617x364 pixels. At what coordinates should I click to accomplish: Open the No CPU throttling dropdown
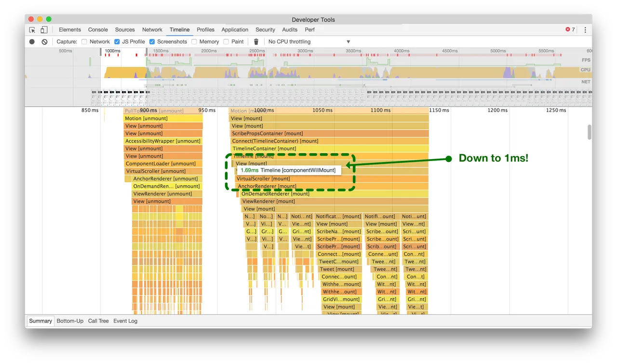[308, 41]
